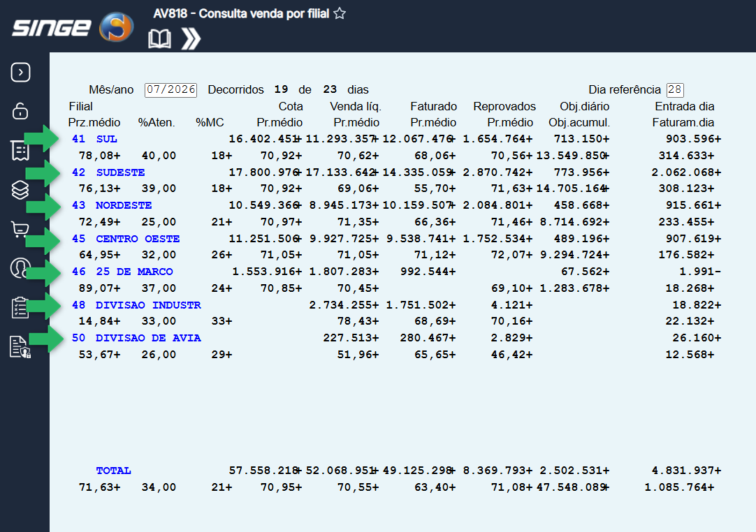Open filial 50 DIVISAO DE AVIA
Viewport: 756px width, 532px height.
tap(136, 338)
